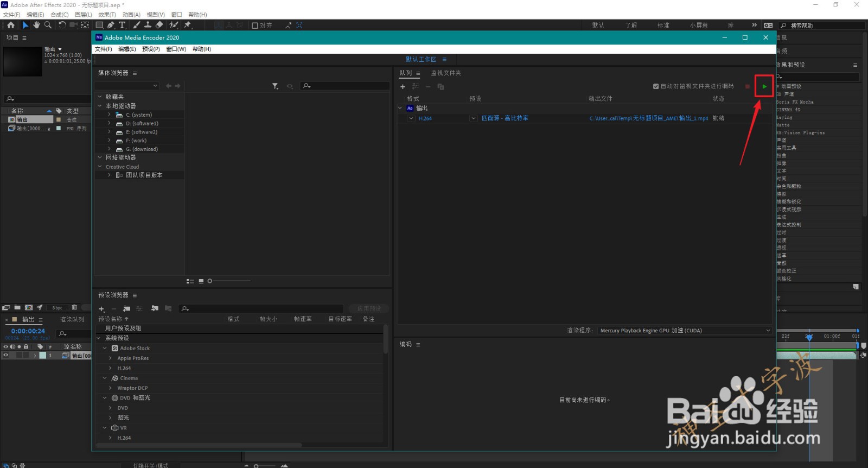The height and width of the screenshot is (468, 868).
Task: Click the red stop queue button
Action: coord(748,86)
